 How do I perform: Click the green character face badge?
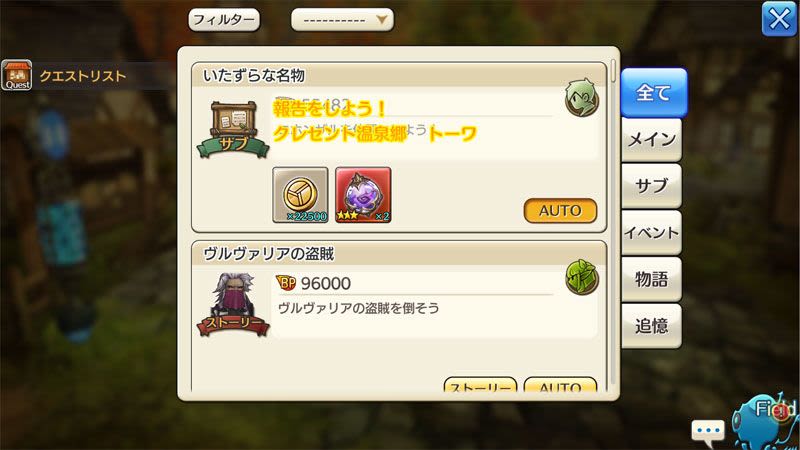point(582,98)
